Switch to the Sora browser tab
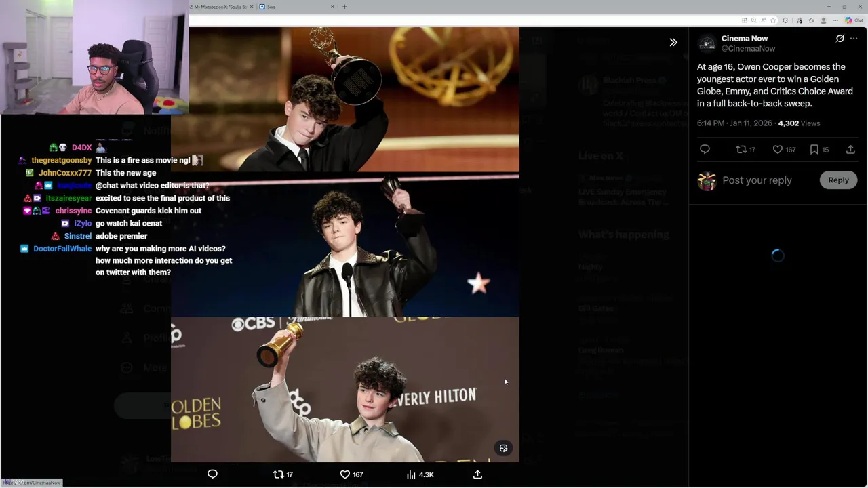868x488 pixels. point(296,7)
